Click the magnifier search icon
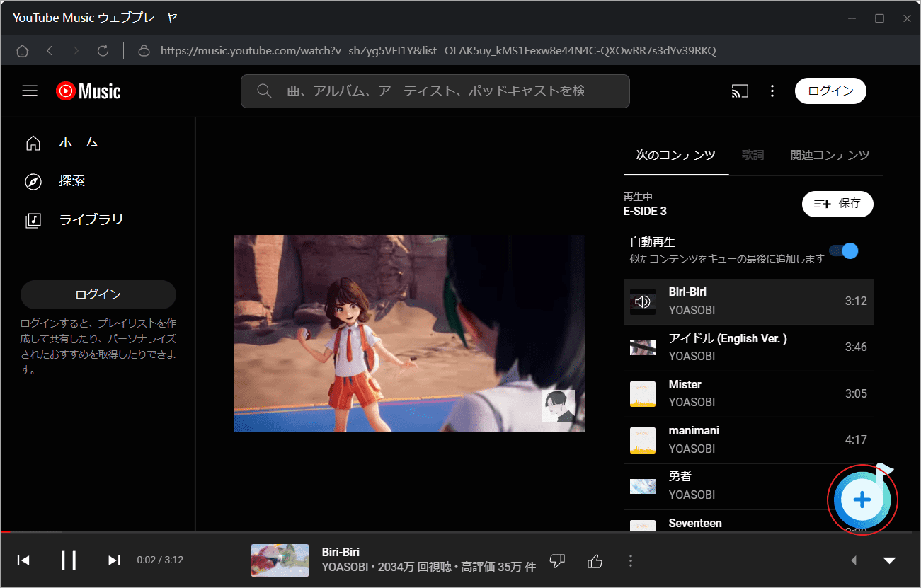The width and height of the screenshot is (921, 588). click(264, 91)
